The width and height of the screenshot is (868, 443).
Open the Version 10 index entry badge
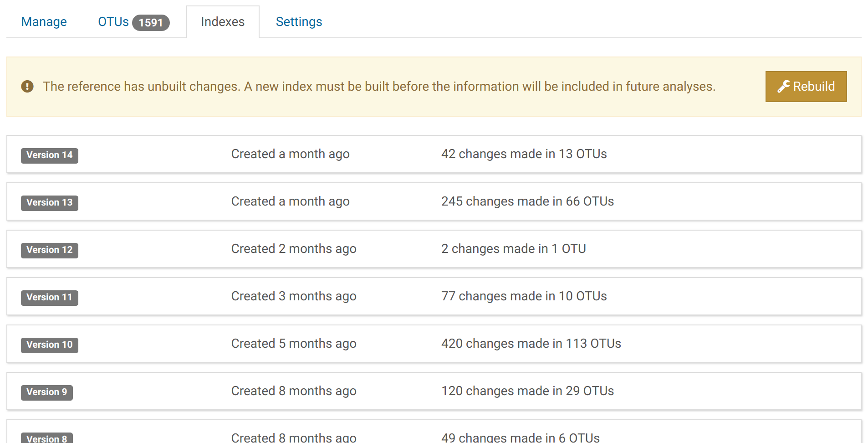50,345
